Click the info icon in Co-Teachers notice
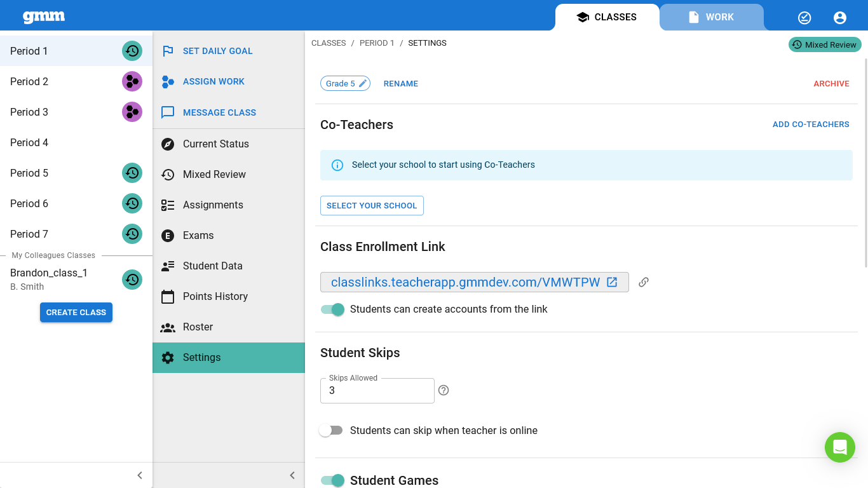The image size is (868, 488). [337, 165]
